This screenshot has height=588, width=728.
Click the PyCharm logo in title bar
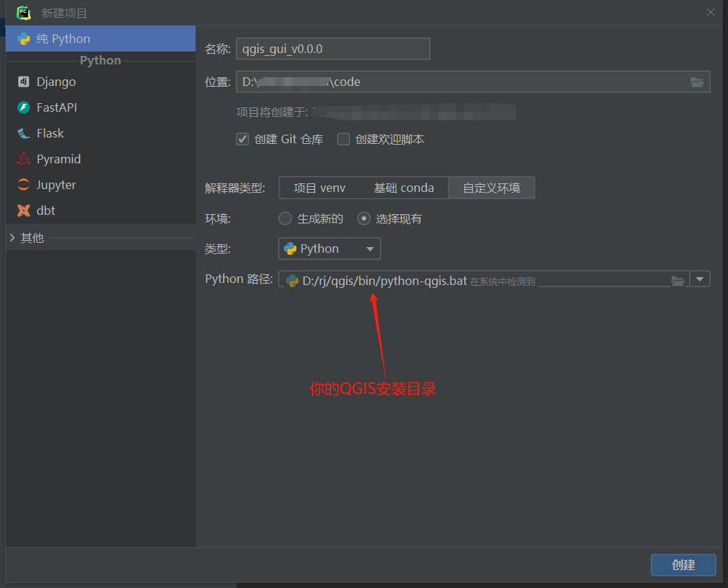tap(24, 13)
